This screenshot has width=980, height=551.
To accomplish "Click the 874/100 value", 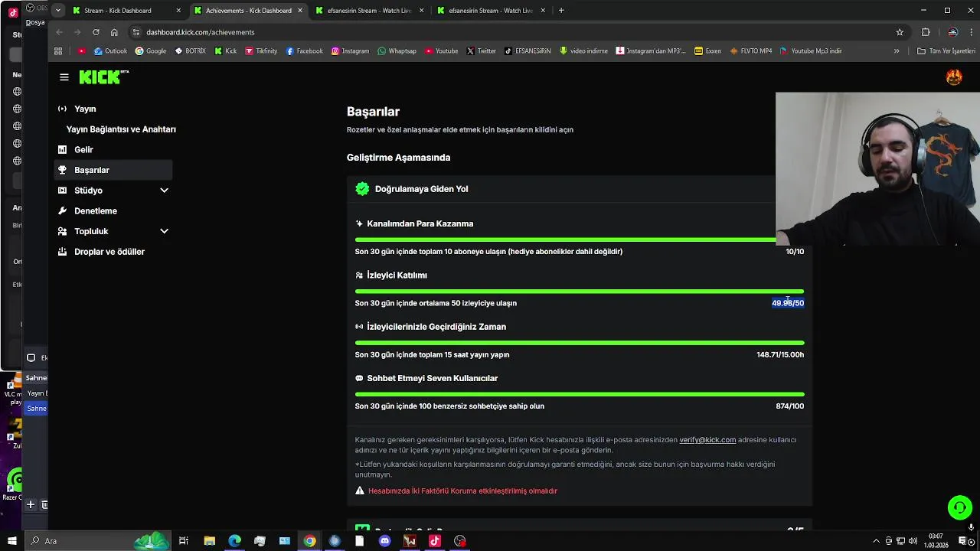I will click(790, 406).
